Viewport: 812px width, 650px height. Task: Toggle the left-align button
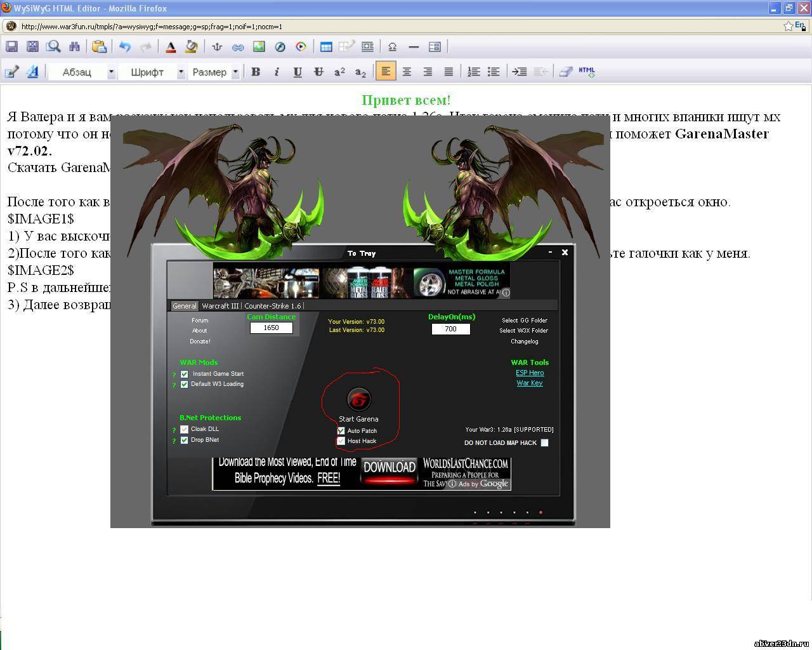click(385, 72)
